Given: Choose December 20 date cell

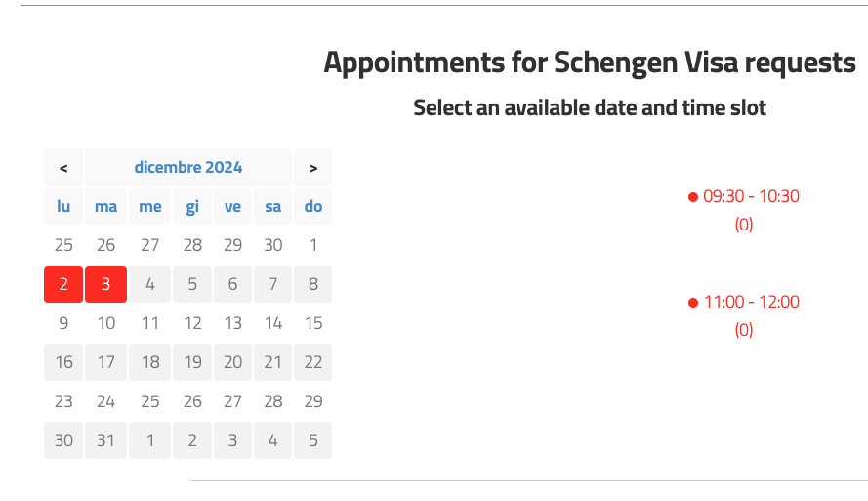Looking at the screenshot, I should (232, 362).
